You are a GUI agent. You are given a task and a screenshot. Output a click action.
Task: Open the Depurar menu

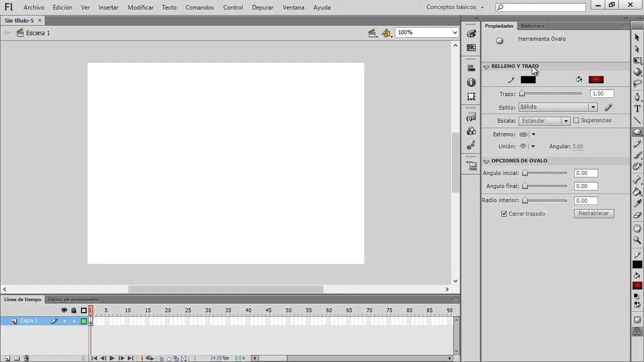[x=263, y=8]
